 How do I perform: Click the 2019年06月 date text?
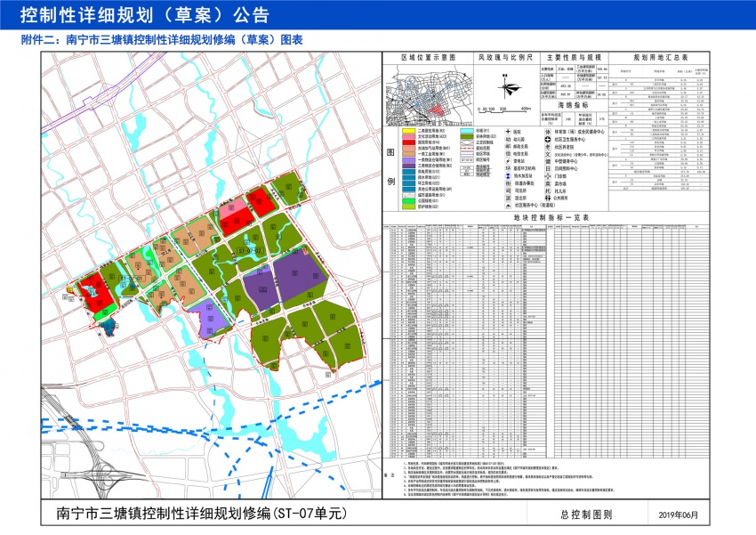(x=679, y=515)
